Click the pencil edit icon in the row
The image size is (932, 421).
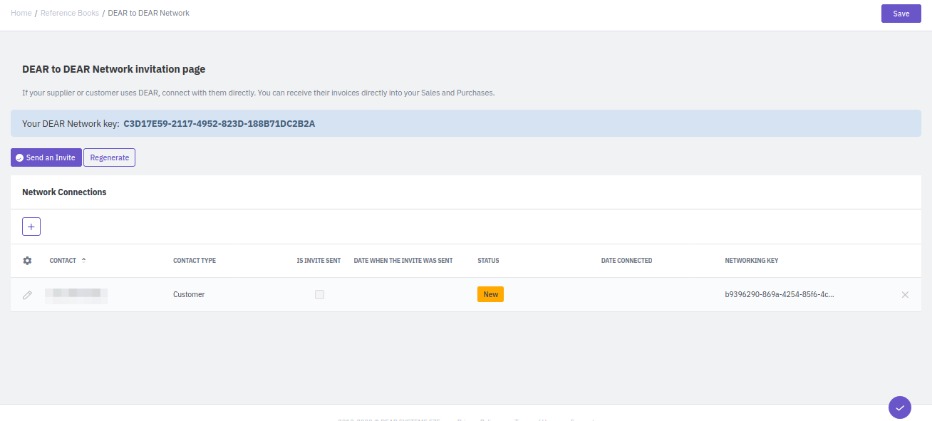tap(28, 295)
